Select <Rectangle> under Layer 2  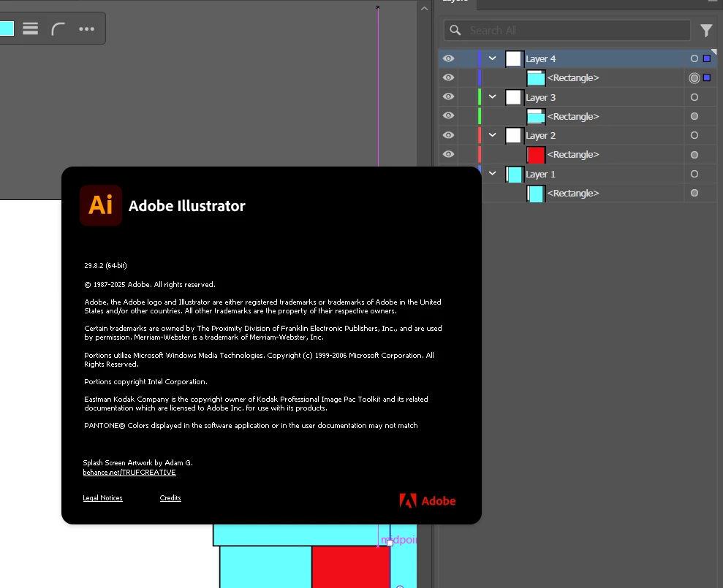[x=573, y=155]
